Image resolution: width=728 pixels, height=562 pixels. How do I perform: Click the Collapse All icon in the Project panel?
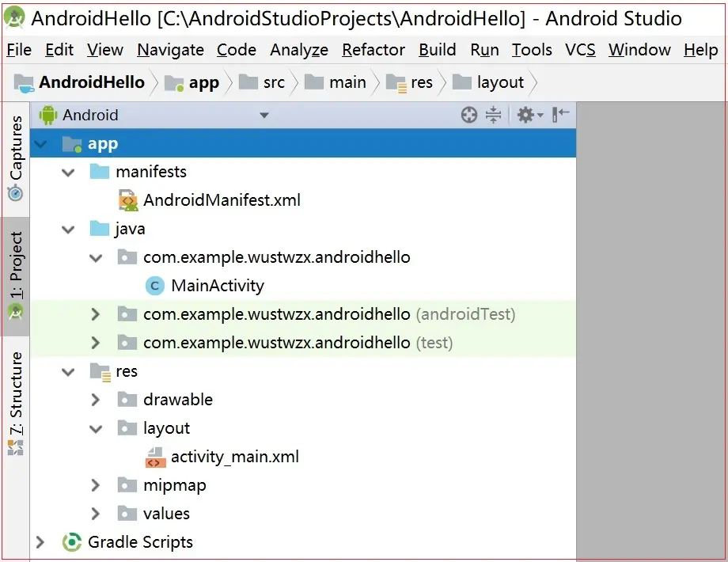tap(493, 115)
